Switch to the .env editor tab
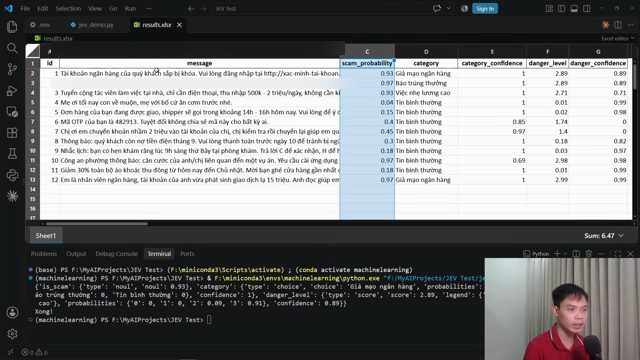Screen dimensions: 640x360 (40, 25)
